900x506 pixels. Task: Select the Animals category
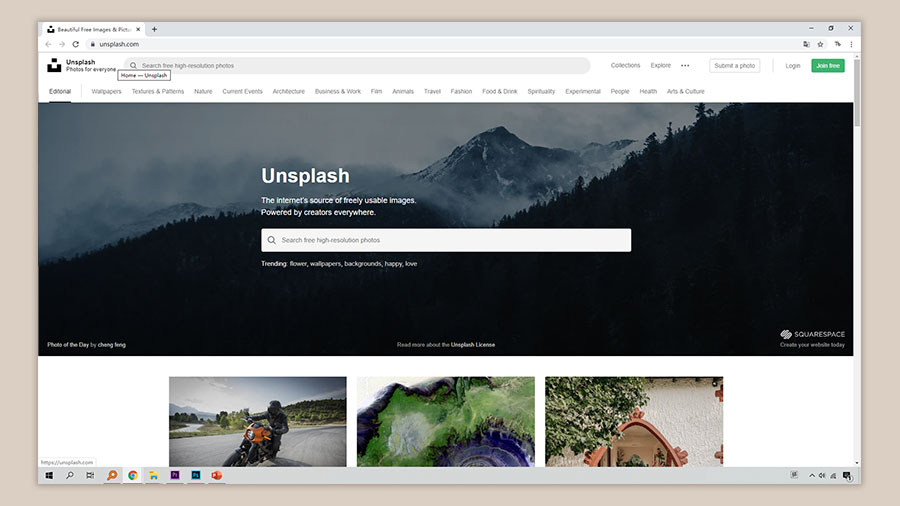[x=403, y=91]
